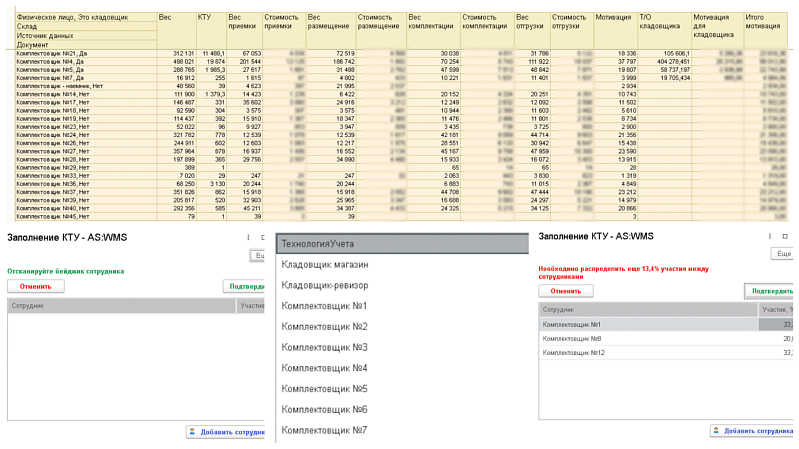Screen dimensions: 799x449
Task: Click the Стоимость комплектации column header
Action: [x=487, y=31]
